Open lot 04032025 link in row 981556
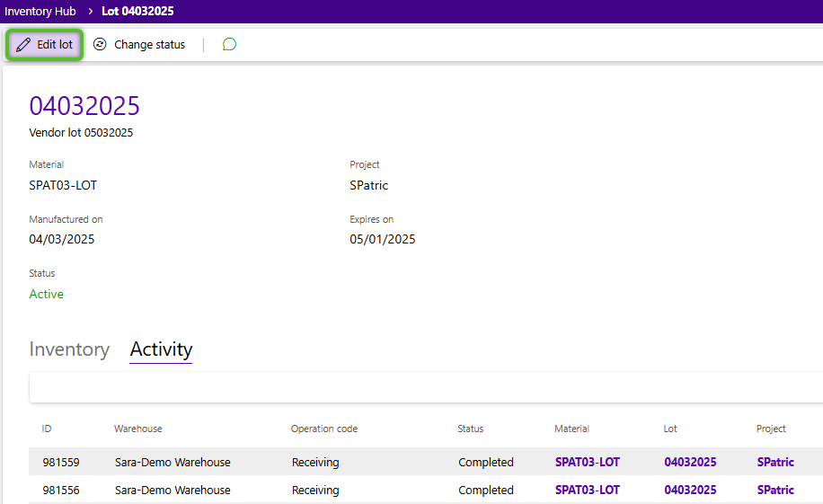 [x=690, y=491]
